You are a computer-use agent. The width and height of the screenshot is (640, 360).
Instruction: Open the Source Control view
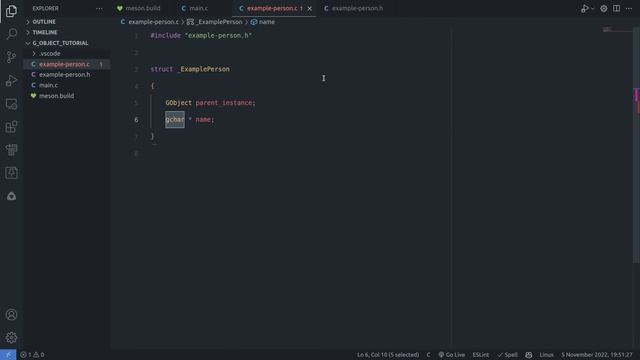[11, 57]
